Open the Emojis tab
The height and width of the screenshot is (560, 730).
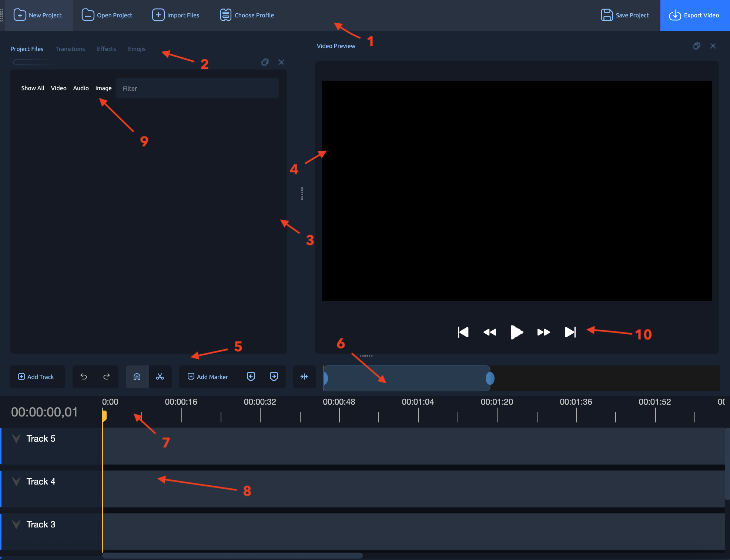coord(137,49)
